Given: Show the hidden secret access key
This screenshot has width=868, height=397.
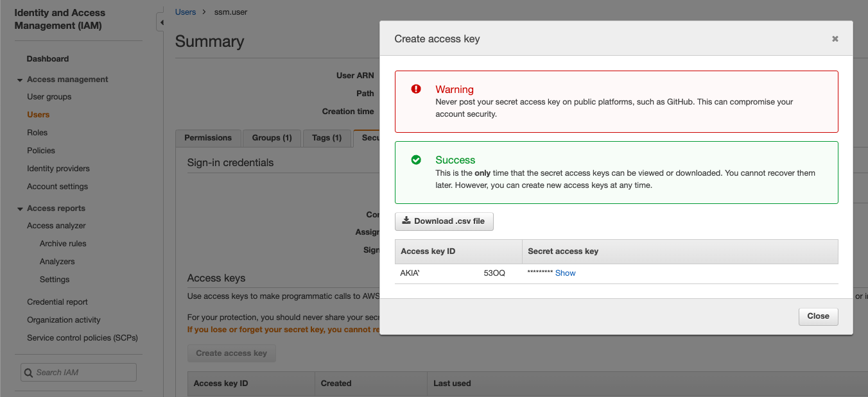Looking at the screenshot, I should (x=565, y=273).
